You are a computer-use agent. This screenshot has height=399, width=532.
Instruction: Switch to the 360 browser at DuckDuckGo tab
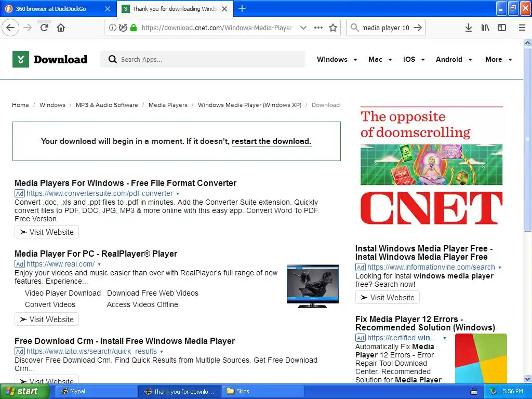click(x=57, y=9)
